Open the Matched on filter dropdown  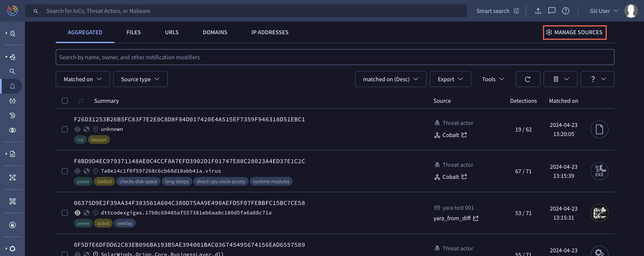tap(83, 79)
